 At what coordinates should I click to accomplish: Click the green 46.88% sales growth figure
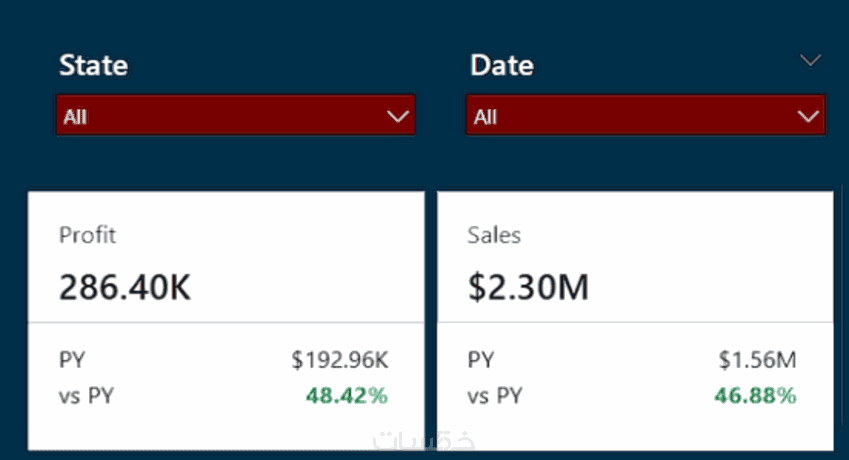[755, 395]
